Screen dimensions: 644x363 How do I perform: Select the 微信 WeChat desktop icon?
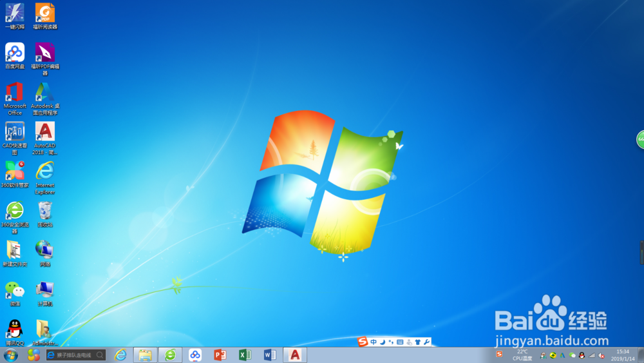tap(15, 293)
